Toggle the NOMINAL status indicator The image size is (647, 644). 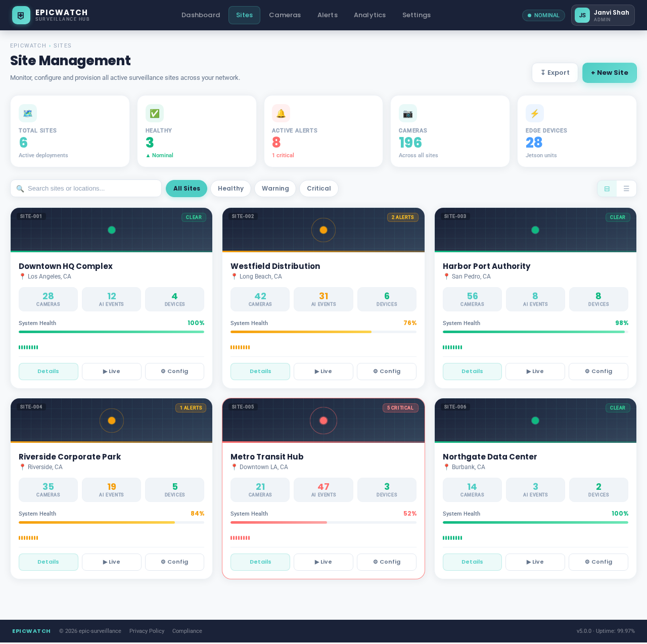tap(543, 15)
